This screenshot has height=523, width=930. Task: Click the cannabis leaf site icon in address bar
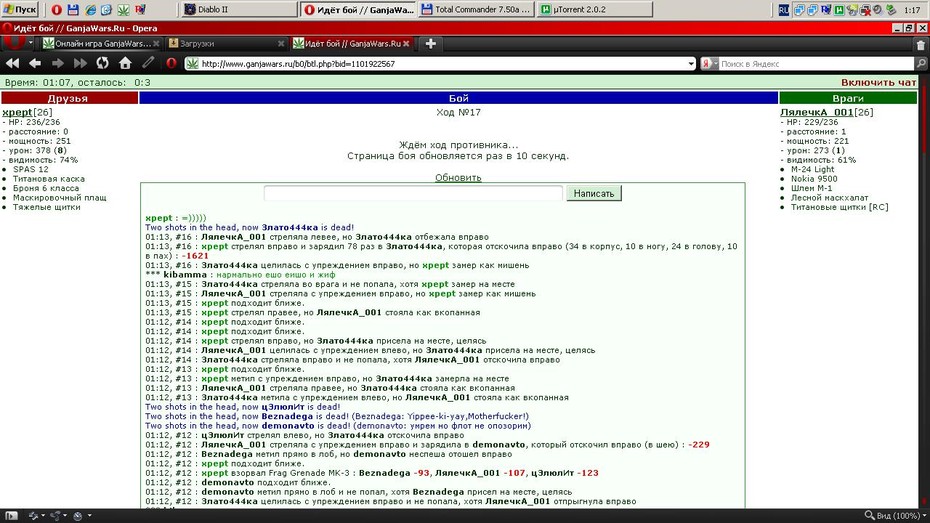coord(192,63)
